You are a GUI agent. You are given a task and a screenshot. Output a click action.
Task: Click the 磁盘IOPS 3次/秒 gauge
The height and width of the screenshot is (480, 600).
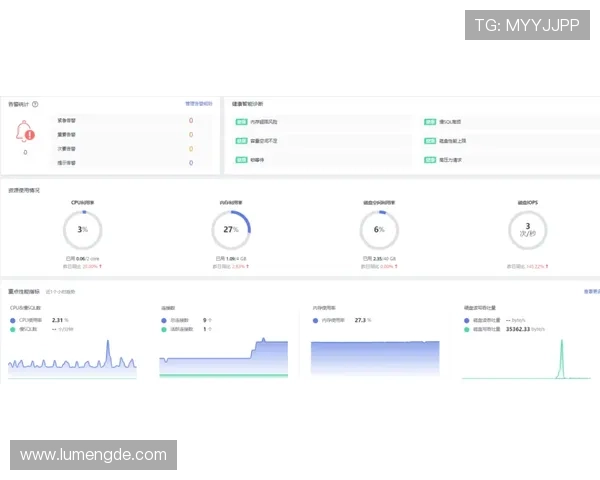click(x=527, y=230)
